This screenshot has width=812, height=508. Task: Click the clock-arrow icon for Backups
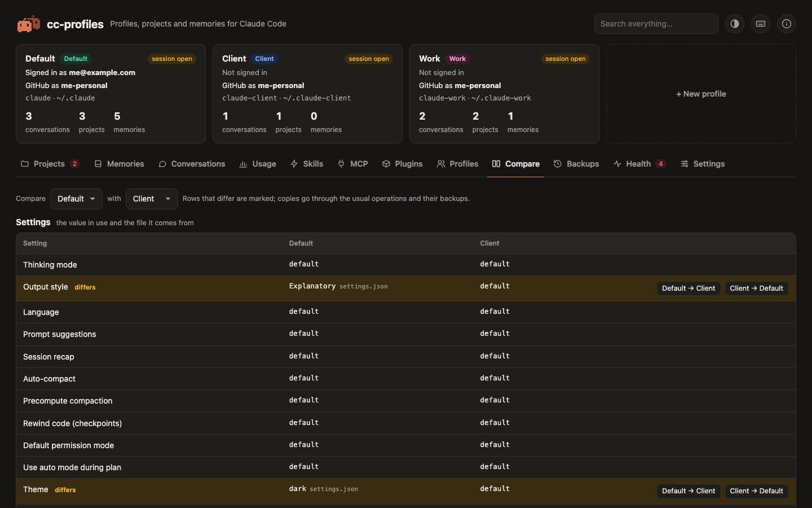coord(558,164)
